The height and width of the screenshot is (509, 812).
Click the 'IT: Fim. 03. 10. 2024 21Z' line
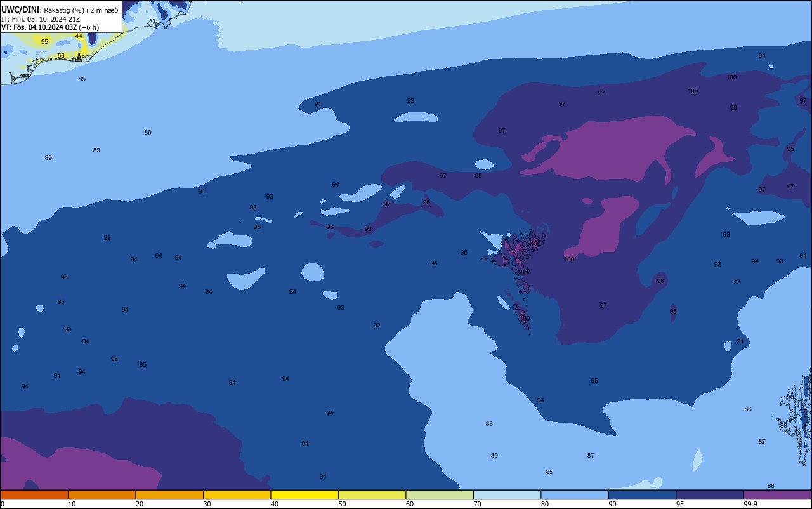pos(41,19)
